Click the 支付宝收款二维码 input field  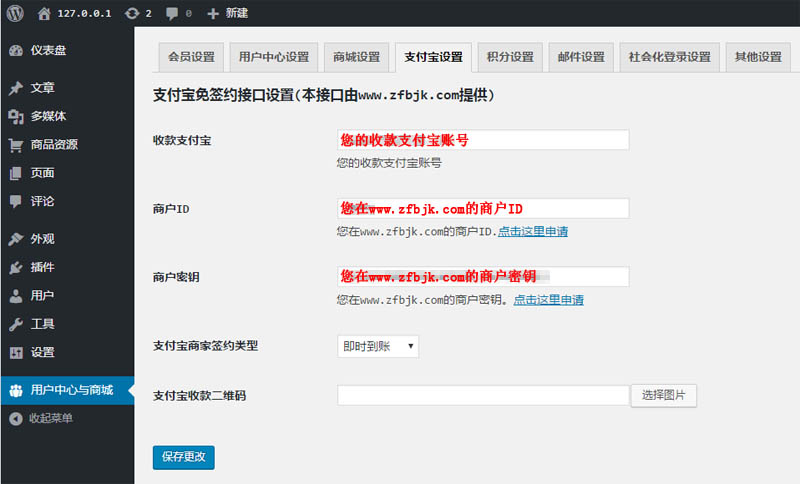tap(483, 395)
